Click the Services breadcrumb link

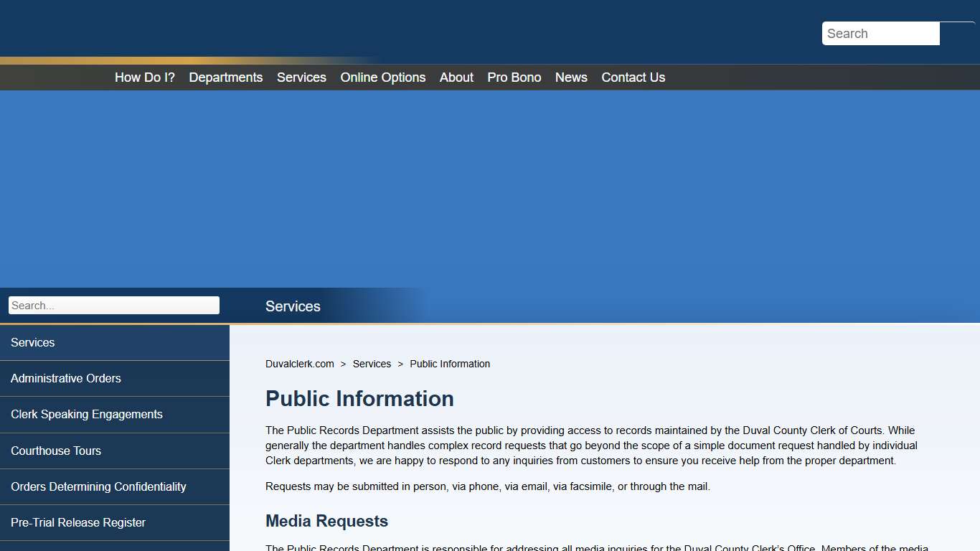(x=372, y=364)
